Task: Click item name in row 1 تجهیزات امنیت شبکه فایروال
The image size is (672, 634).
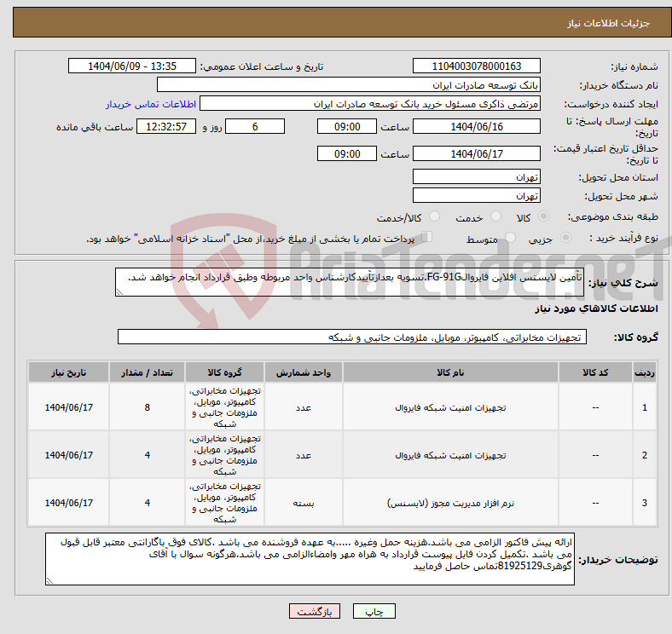Action: coord(450,408)
